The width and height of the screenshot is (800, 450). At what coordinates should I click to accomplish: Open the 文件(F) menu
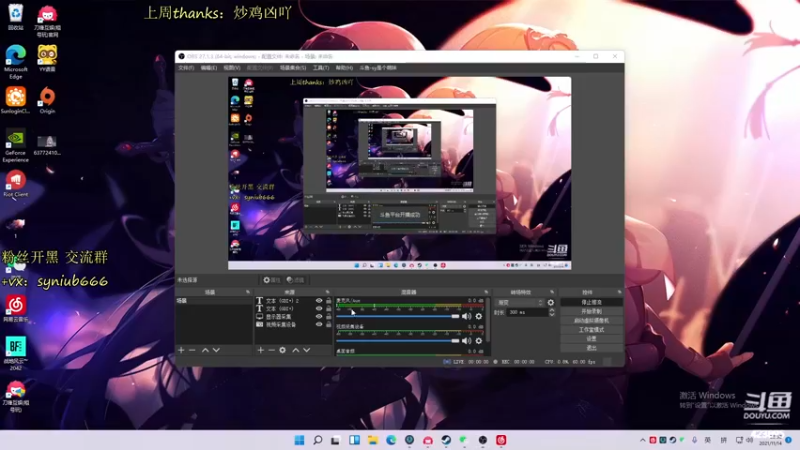point(186,68)
